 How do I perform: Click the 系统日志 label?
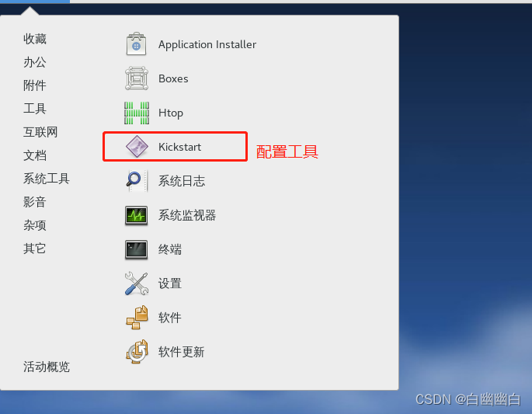click(182, 181)
